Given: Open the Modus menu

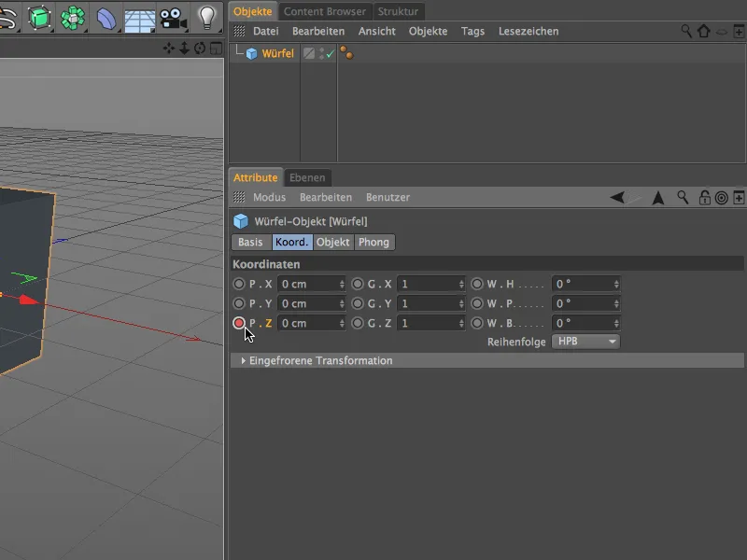Looking at the screenshot, I should pos(269,197).
